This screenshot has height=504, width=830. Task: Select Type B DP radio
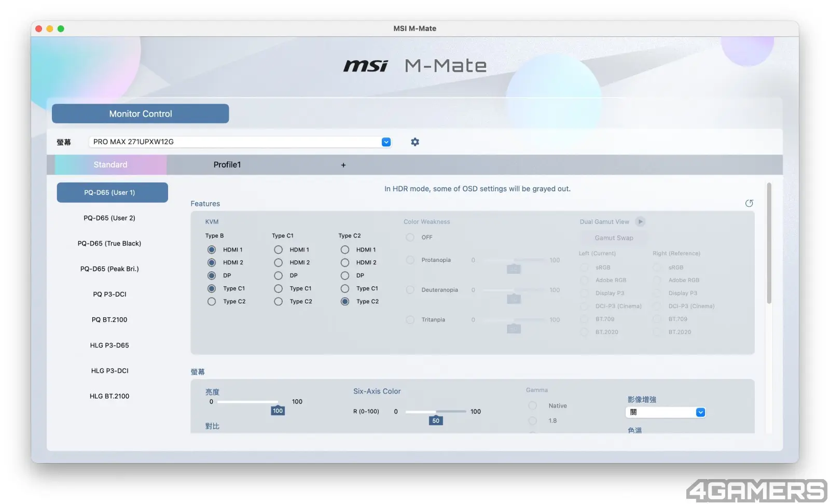pos(212,276)
